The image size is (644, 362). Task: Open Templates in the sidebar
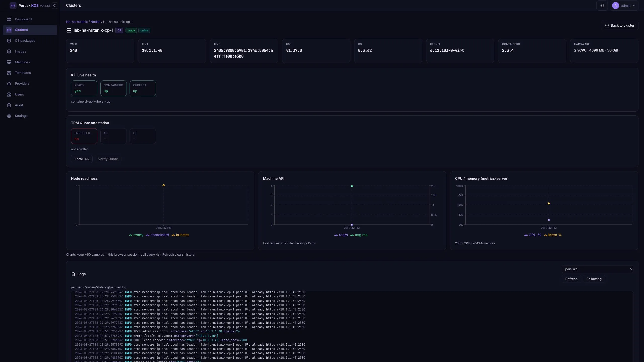[x=30, y=73]
